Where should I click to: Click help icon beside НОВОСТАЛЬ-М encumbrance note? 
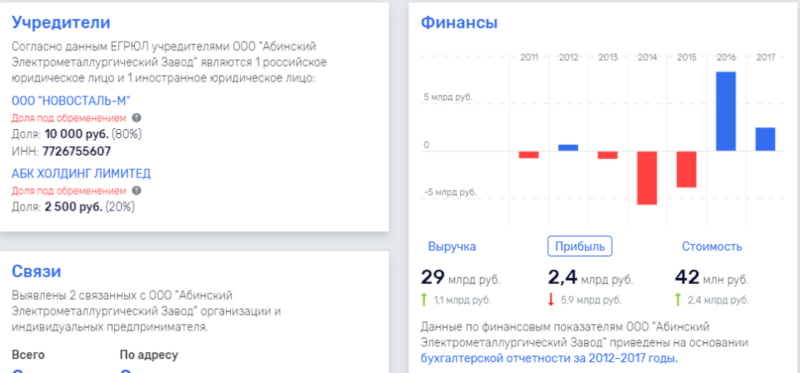click(136, 118)
